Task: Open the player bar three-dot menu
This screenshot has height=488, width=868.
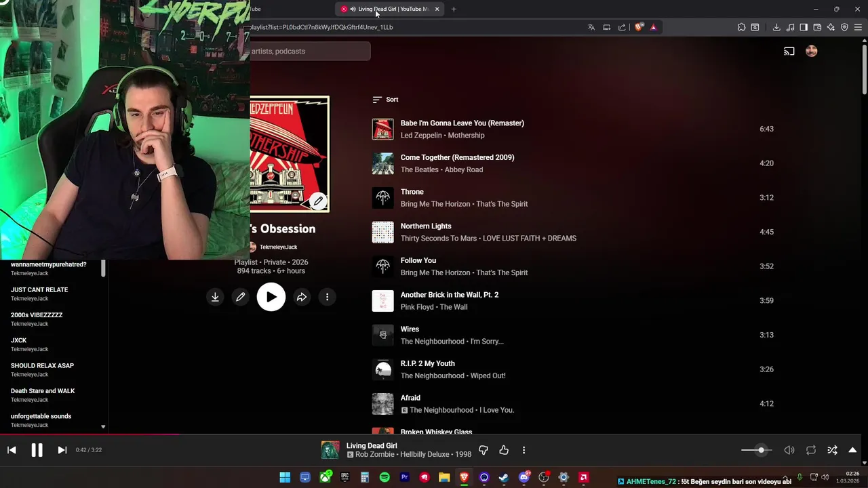Action: (524, 450)
